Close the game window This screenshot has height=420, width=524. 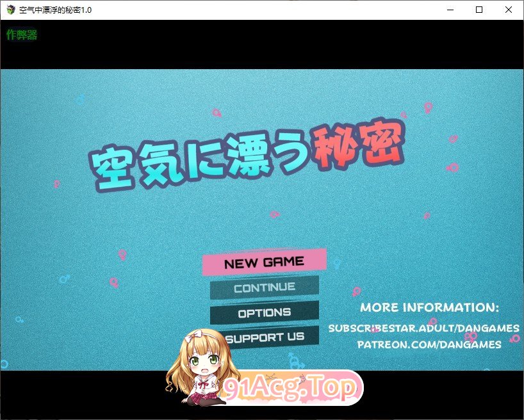pos(508,10)
